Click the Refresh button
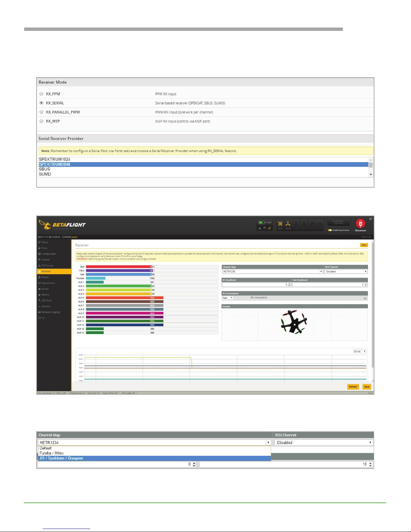Viewport: 411px width, 532px height. coord(353,387)
